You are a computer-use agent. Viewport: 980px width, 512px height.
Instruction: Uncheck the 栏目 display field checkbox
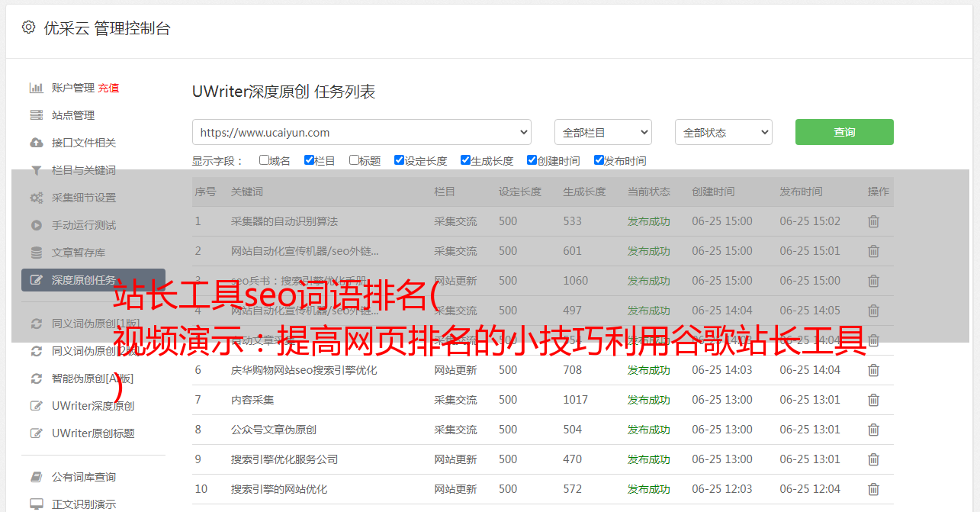coord(309,160)
